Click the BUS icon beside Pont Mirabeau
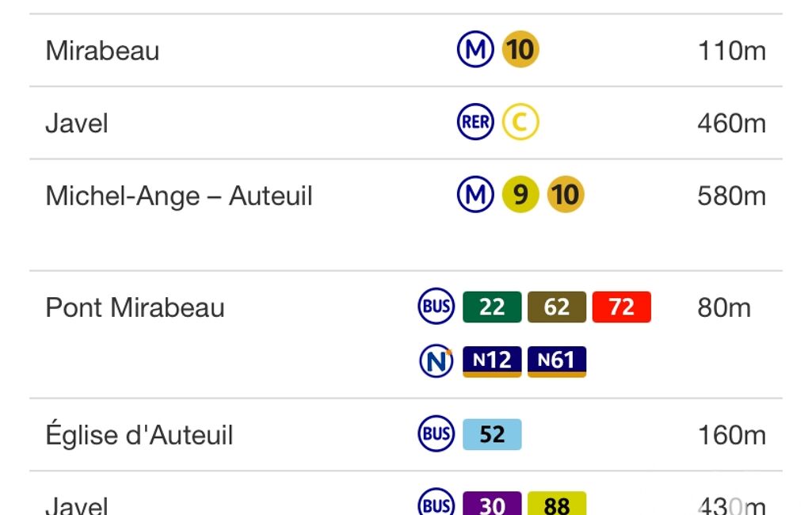The width and height of the screenshot is (812, 515). click(436, 306)
